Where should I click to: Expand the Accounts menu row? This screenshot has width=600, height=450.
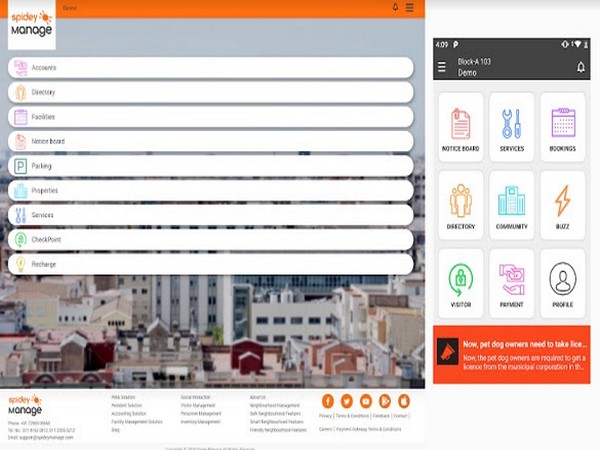point(210,68)
